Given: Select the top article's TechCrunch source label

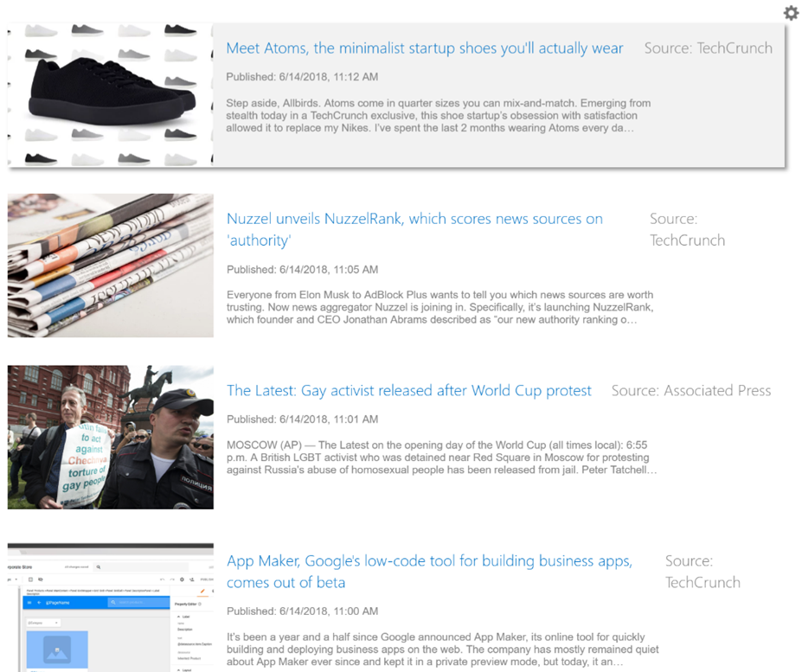Looking at the screenshot, I should (x=708, y=48).
